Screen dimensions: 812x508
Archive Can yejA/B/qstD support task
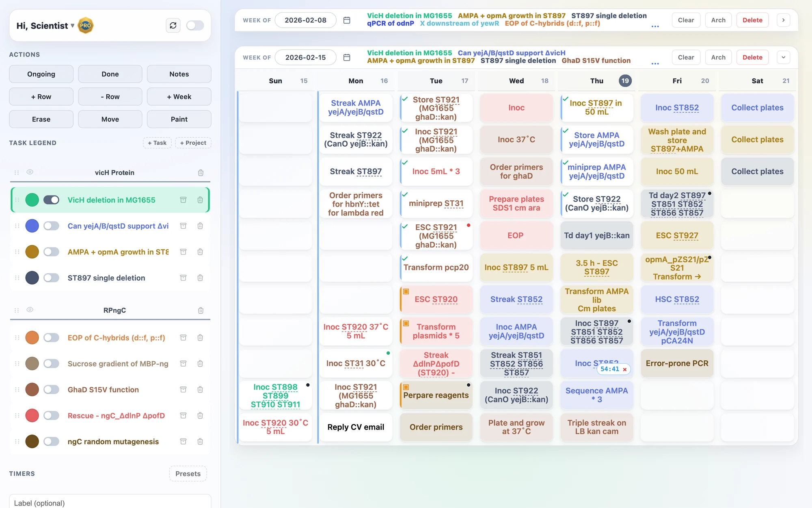coord(184,226)
